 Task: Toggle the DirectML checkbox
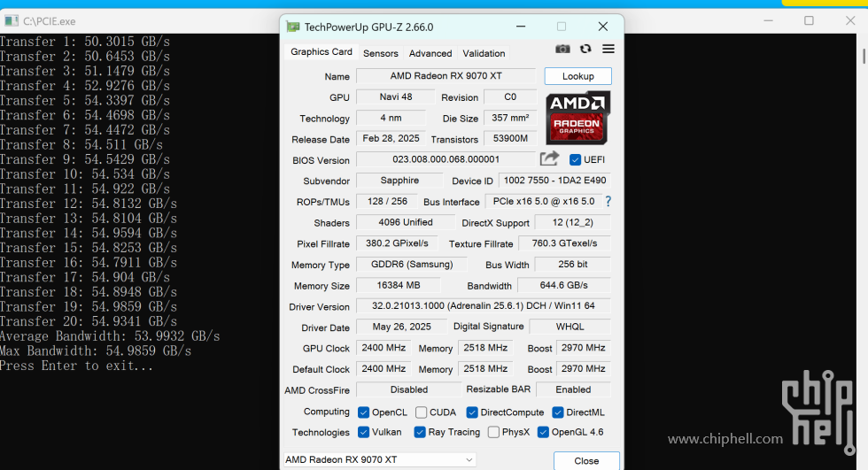[x=558, y=412]
